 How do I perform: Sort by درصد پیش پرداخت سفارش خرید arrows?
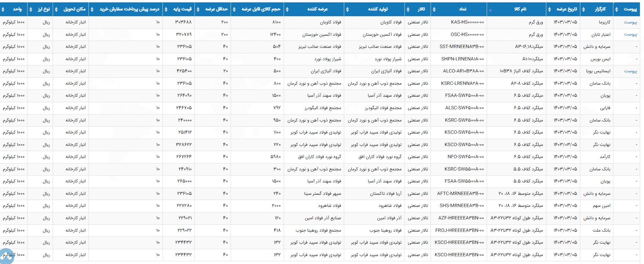(92, 9)
